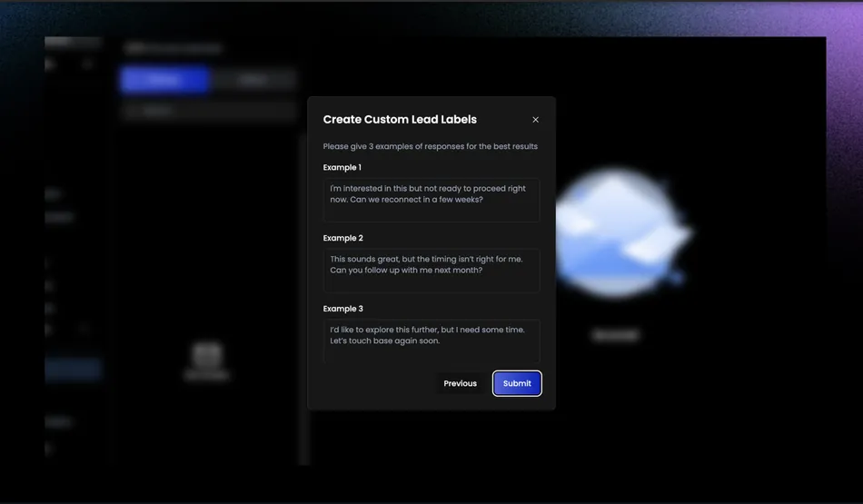Edit the Example 1 response field
This screenshot has height=504, width=863.
(431, 200)
